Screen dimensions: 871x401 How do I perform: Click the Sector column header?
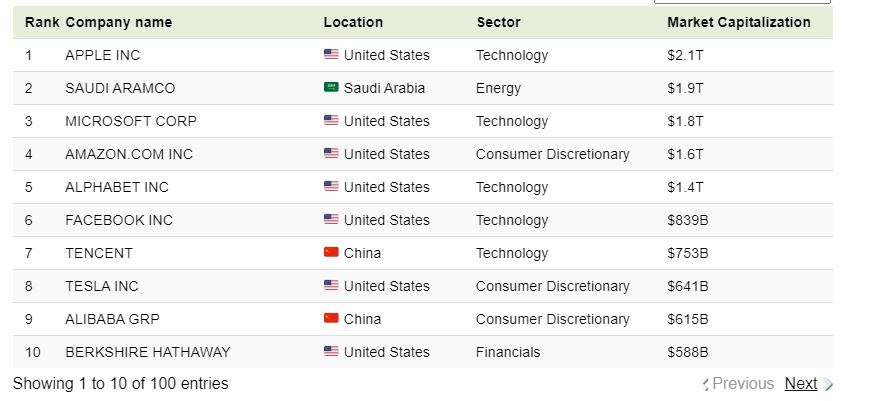coord(498,22)
